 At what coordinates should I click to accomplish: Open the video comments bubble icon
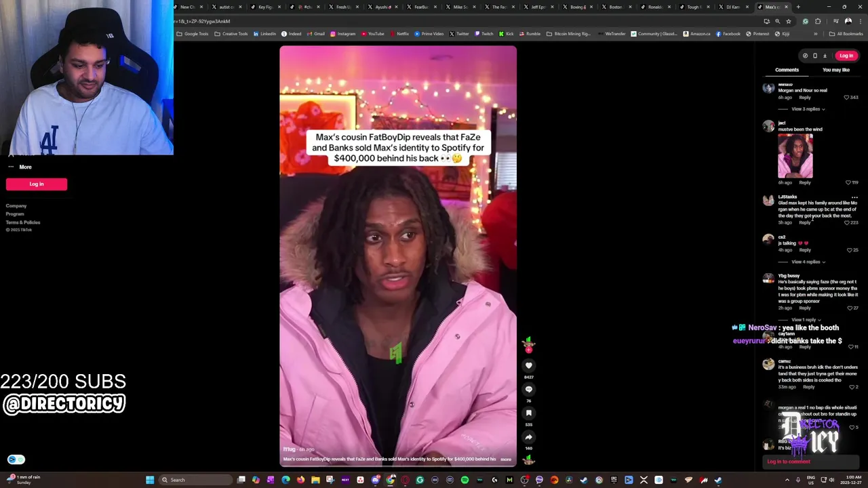click(x=529, y=389)
